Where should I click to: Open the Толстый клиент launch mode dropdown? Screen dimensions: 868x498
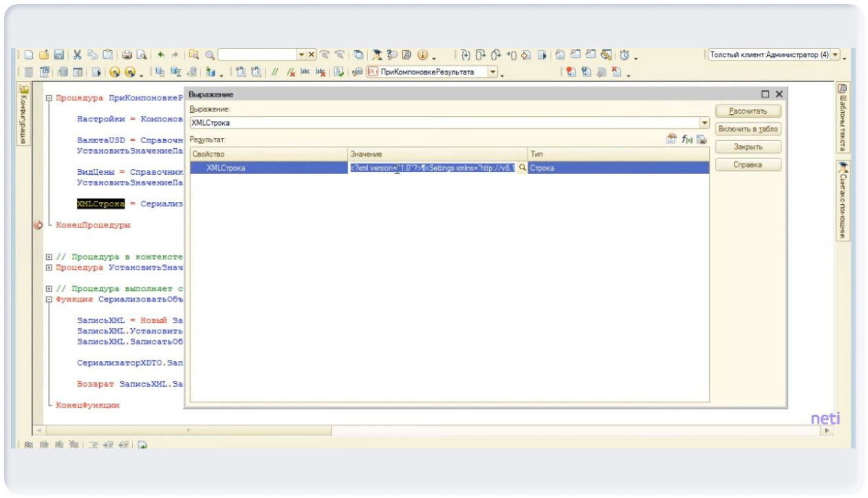(836, 55)
